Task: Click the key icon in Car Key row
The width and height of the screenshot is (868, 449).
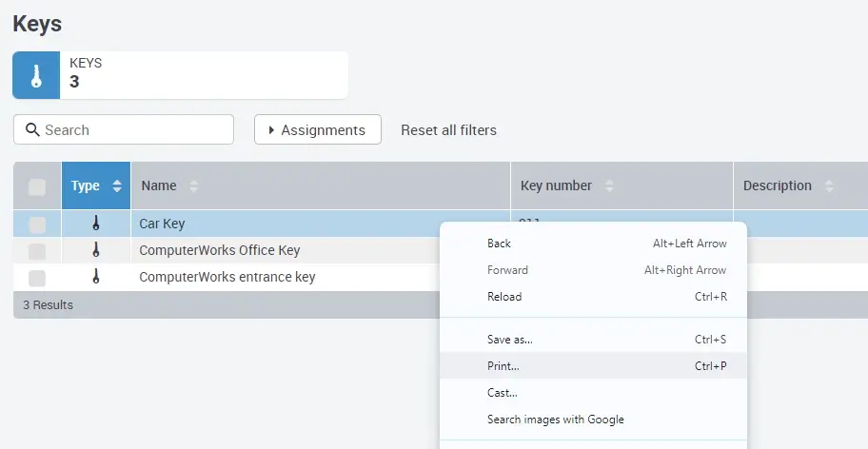Action: click(95, 224)
